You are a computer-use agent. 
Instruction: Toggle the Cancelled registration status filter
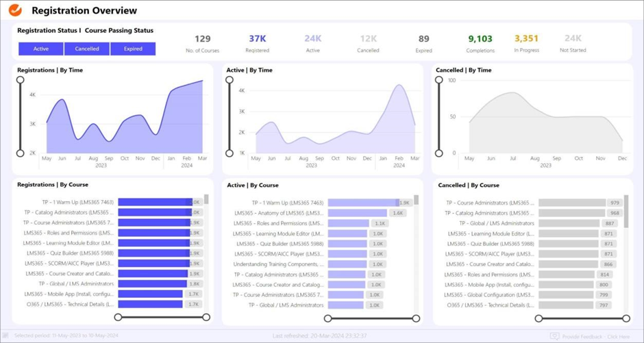tap(87, 49)
